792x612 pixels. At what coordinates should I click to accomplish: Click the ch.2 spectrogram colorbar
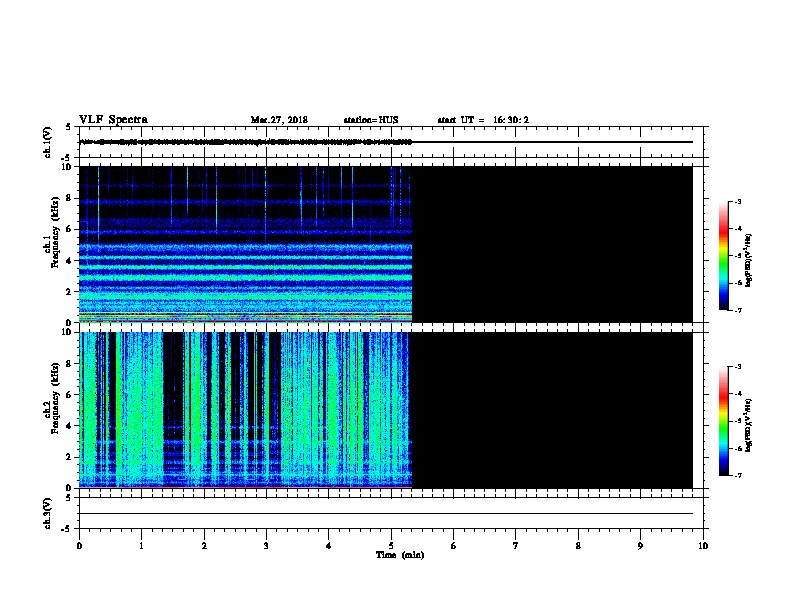724,421
